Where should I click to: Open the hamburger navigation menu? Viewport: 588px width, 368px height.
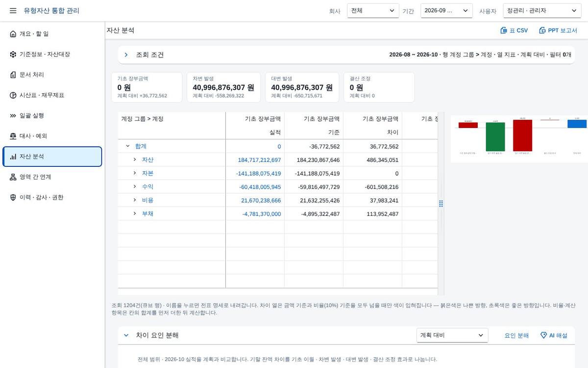coord(13,10)
